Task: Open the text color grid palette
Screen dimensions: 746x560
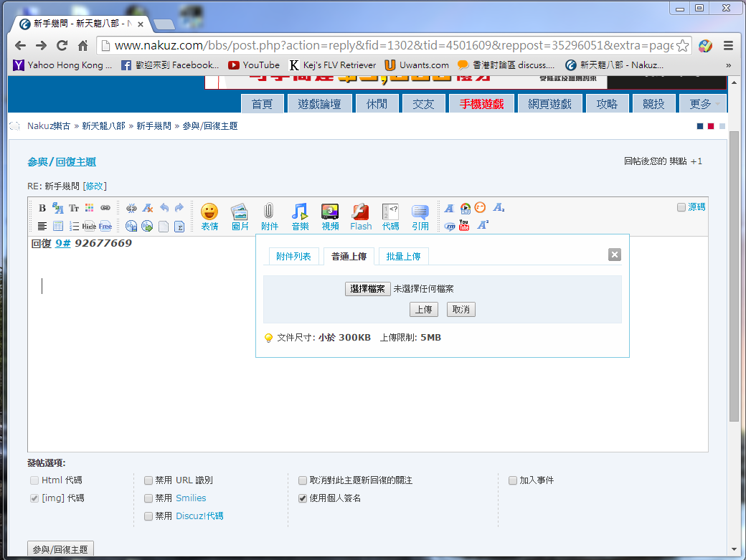Action: click(x=90, y=208)
